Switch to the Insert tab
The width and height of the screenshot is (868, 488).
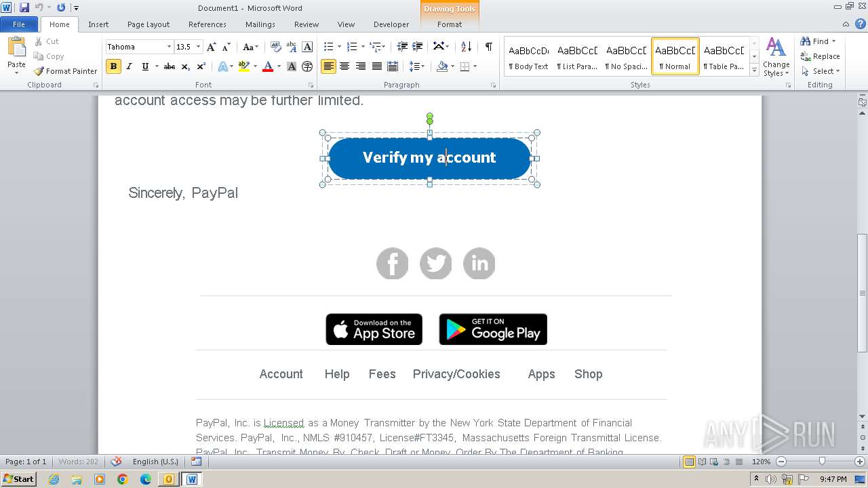(98, 24)
